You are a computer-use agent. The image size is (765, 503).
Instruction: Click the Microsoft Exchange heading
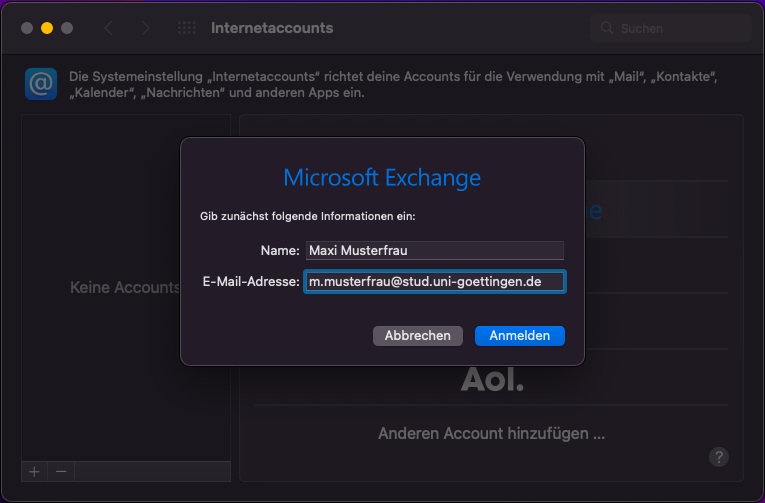[382, 178]
